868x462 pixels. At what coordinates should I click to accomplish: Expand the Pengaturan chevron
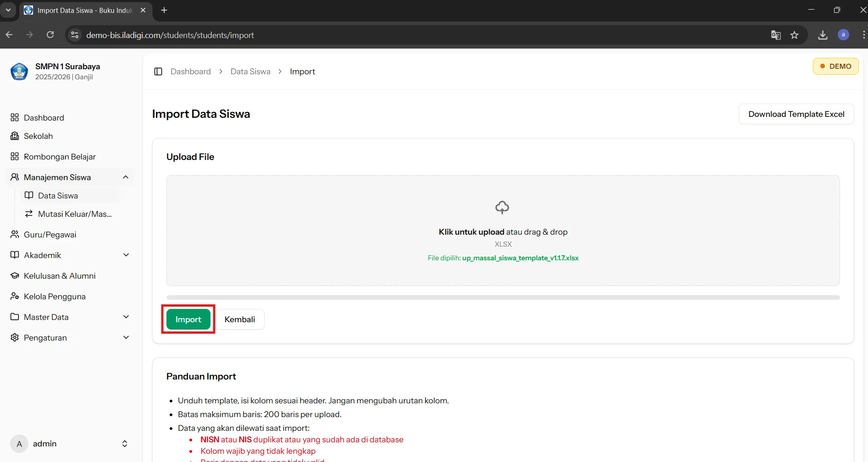point(126,338)
